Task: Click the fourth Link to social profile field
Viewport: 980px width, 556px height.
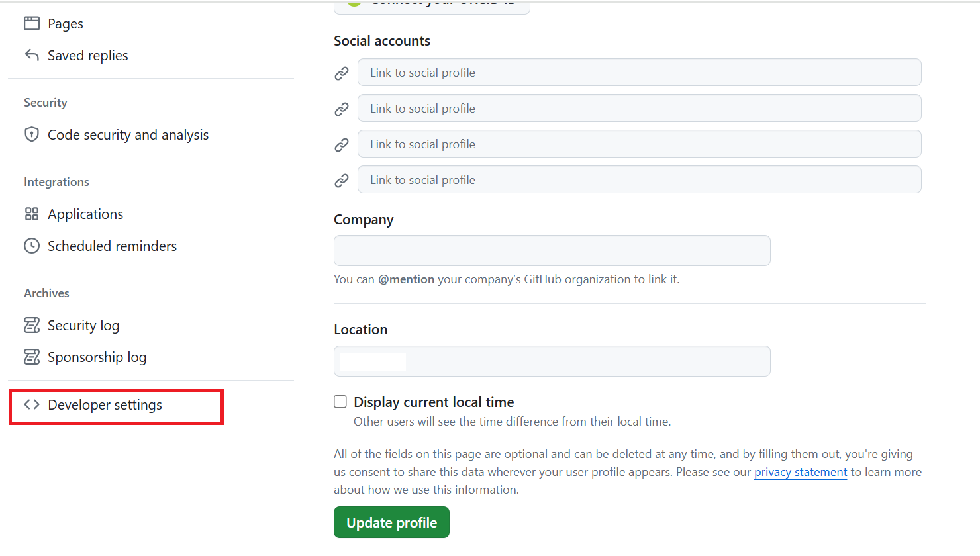Action: point(639,180)
